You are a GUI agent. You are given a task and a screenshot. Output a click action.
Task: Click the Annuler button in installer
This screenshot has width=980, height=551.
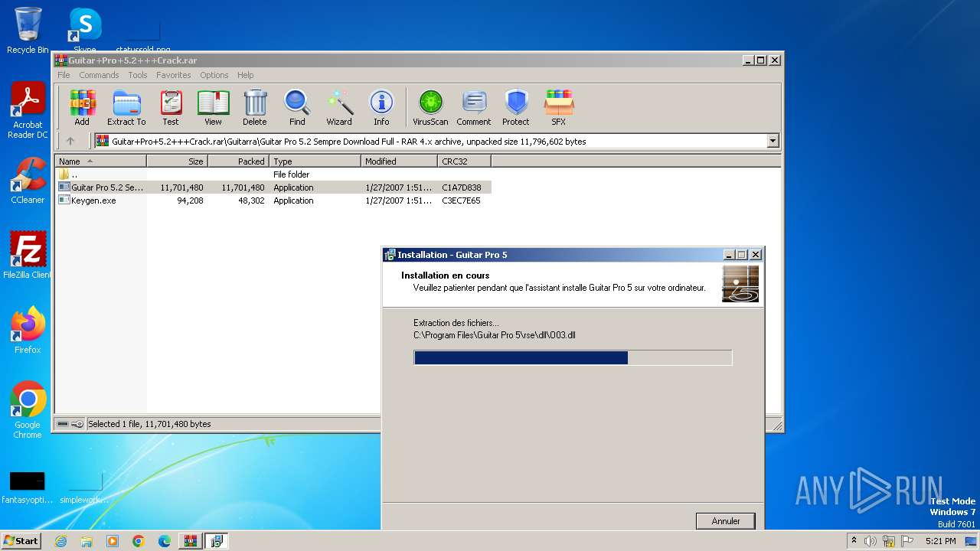(726, 521)
